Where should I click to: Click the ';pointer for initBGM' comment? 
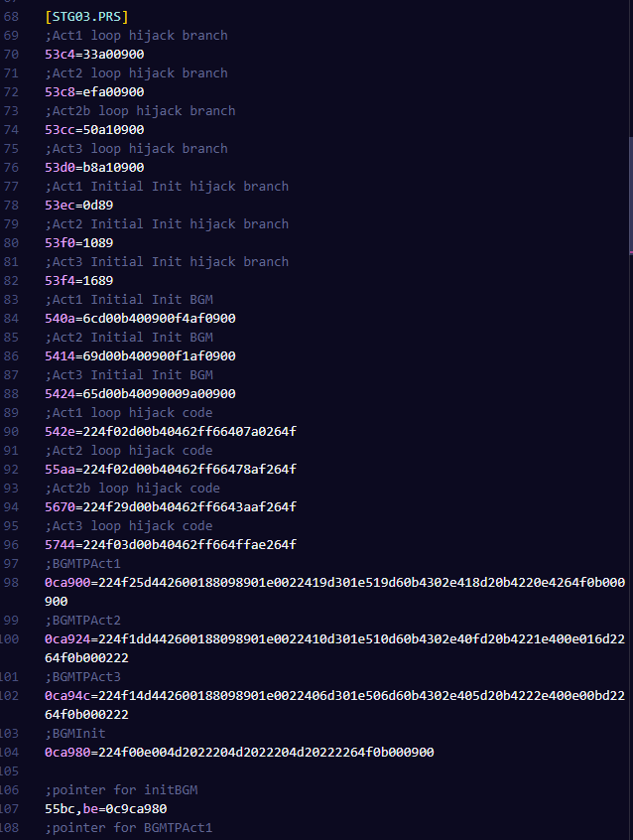coord(121,790)
